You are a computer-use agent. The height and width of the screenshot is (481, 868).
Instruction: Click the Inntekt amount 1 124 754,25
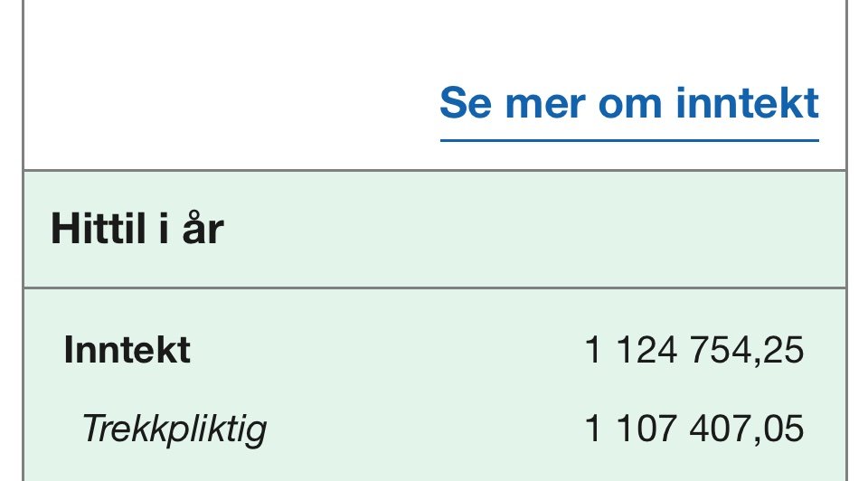point(694,350)
